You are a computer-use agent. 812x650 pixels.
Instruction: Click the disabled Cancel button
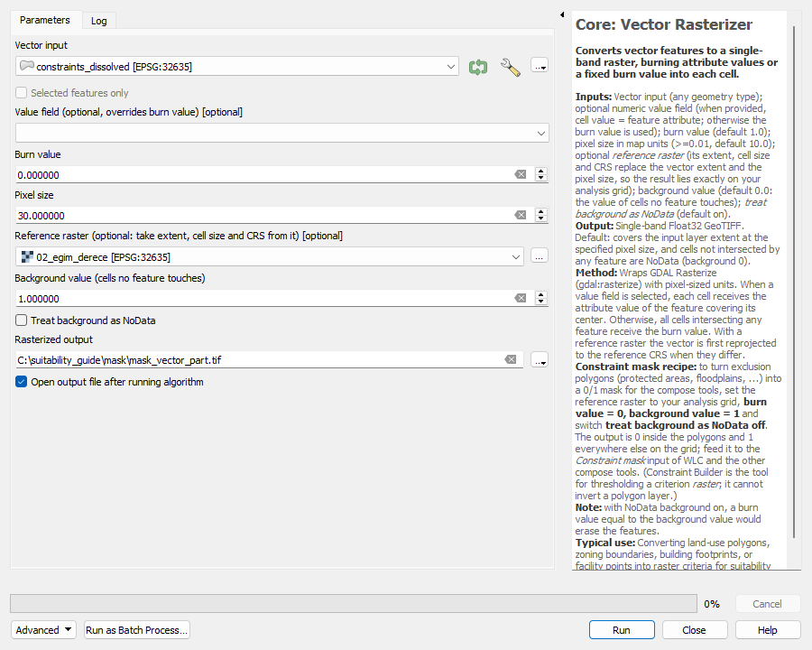[768, 603]
